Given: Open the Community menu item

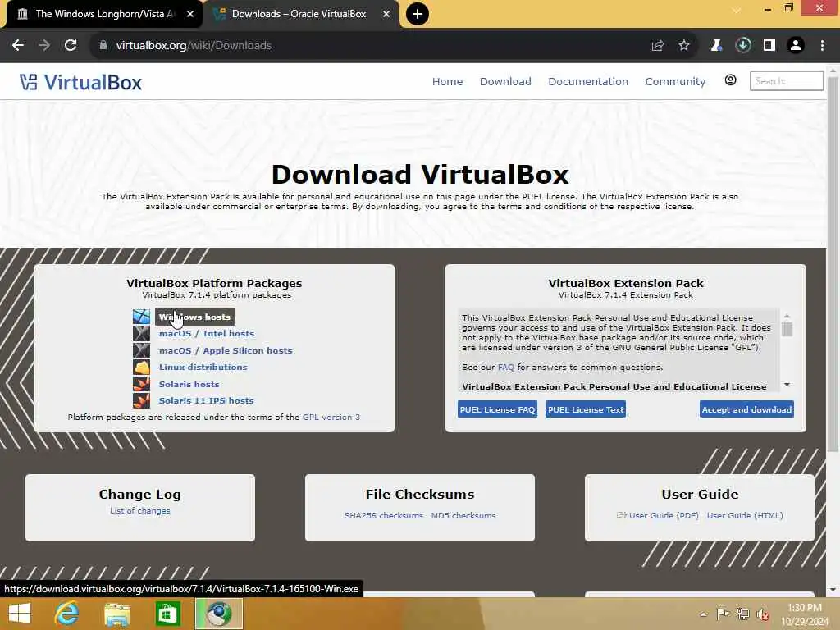Looking at the screenshot, I should click(x=675, y=81).
